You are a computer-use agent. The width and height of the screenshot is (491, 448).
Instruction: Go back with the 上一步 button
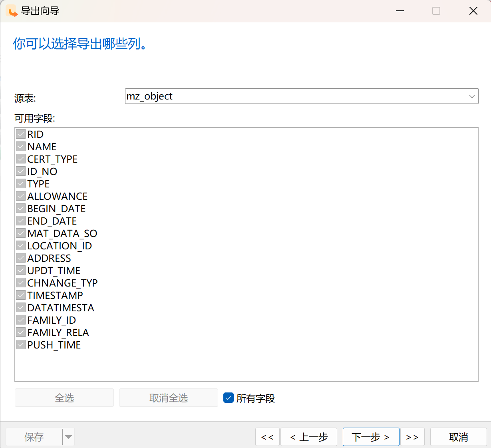coord(309,437)
